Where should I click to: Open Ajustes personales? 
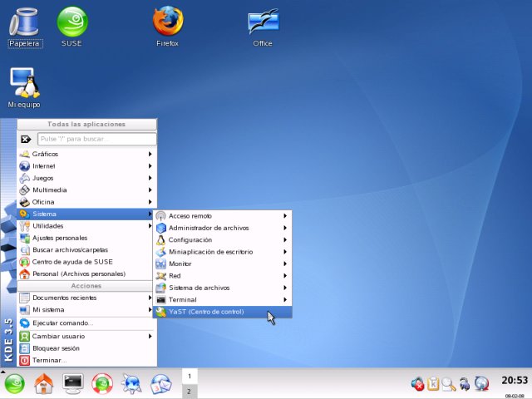pyautogui.click(x=86, y=238)
